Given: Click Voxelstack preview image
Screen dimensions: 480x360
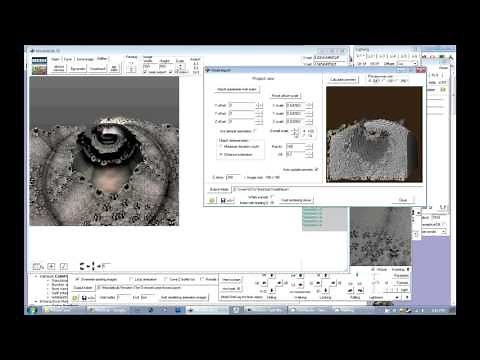Looking at the screenshot, I should (374, 134).
